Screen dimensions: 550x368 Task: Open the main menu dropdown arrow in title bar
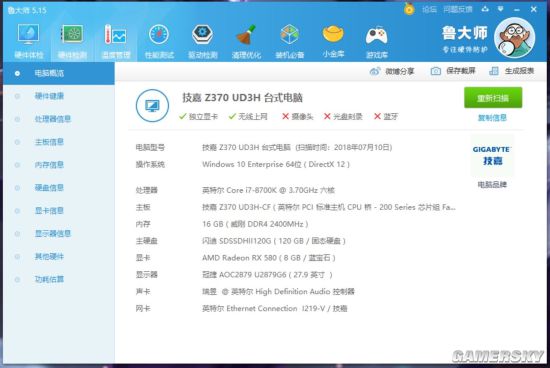pos(501,9)
